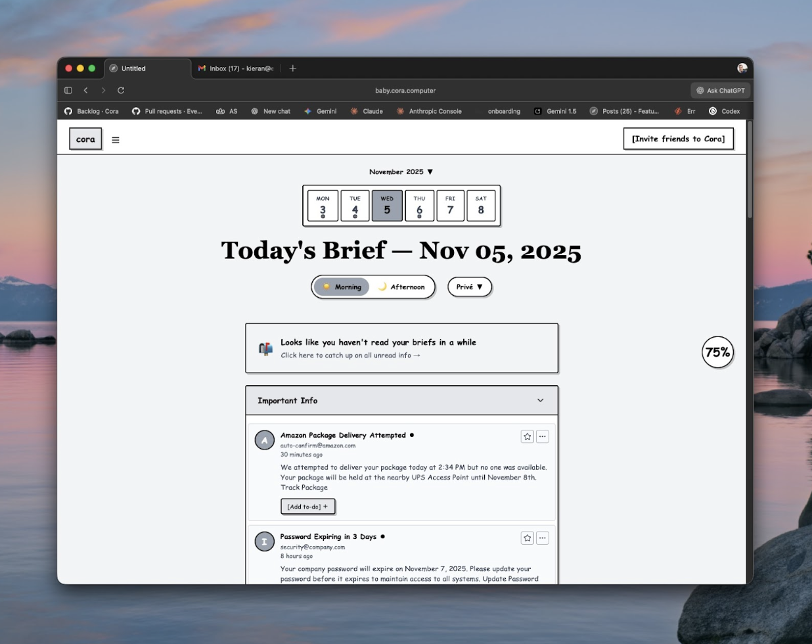This screenshot has width=812, height=644.
Task: Open the Privé category dropdown
Action: [470, 287]
